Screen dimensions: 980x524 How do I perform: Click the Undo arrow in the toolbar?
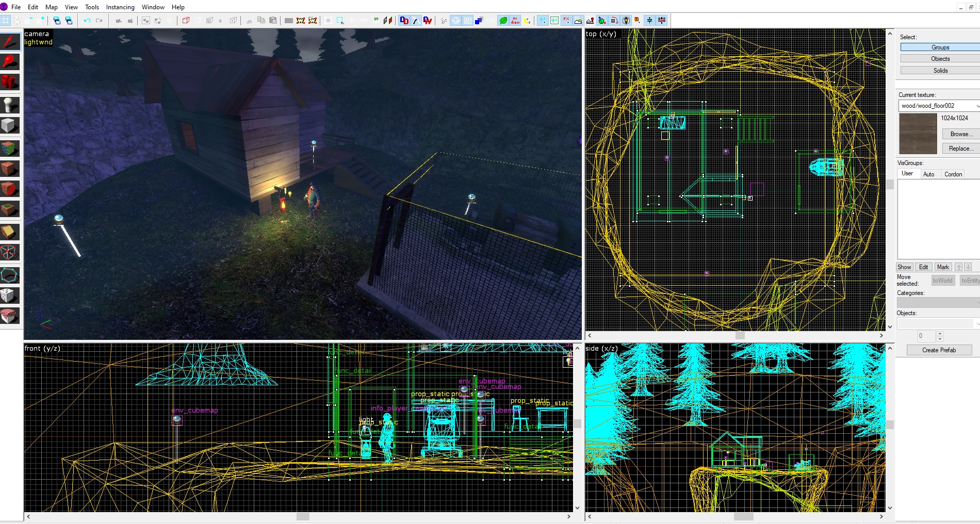click(x=87, y=21)
